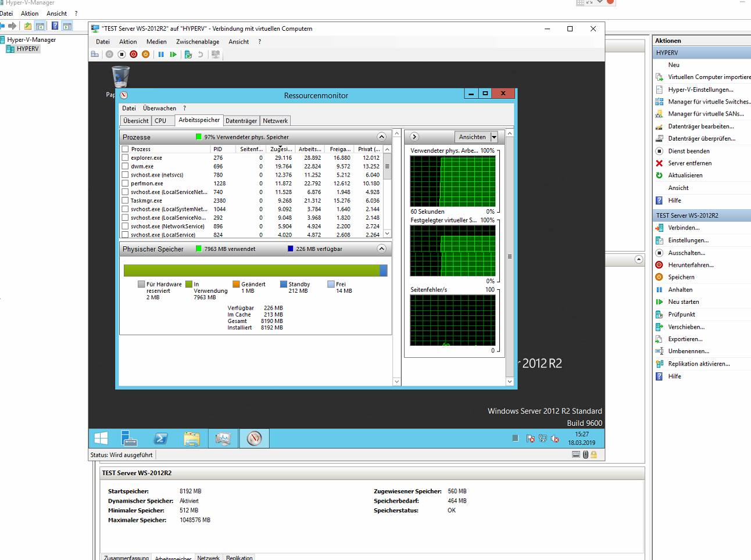Open Task Manager icon in VM taskbar

coord(223,439)
